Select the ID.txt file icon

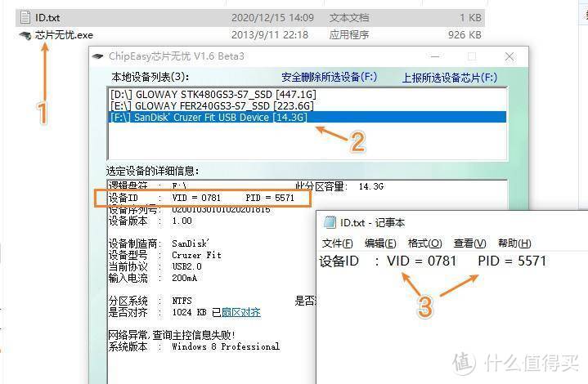25,18
